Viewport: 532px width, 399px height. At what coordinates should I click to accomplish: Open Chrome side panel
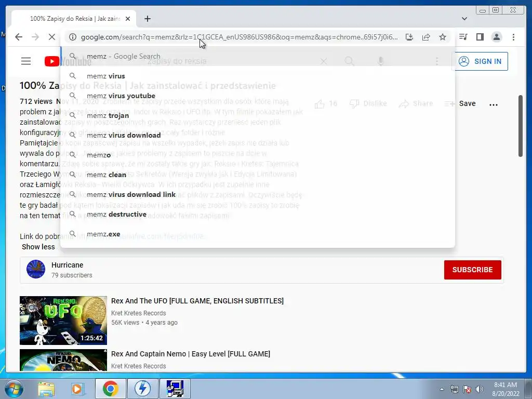coord(480,37)
